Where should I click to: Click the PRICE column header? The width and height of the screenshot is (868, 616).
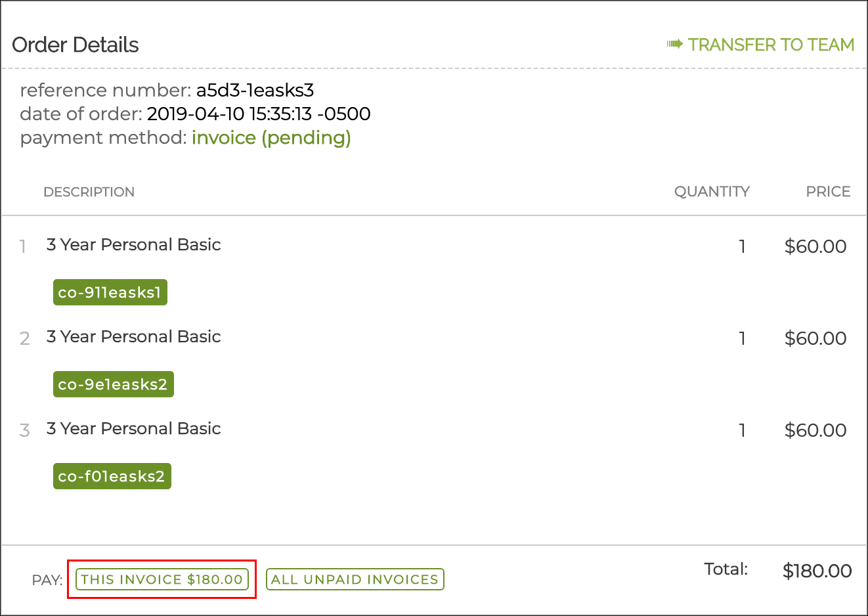[828, 192]
